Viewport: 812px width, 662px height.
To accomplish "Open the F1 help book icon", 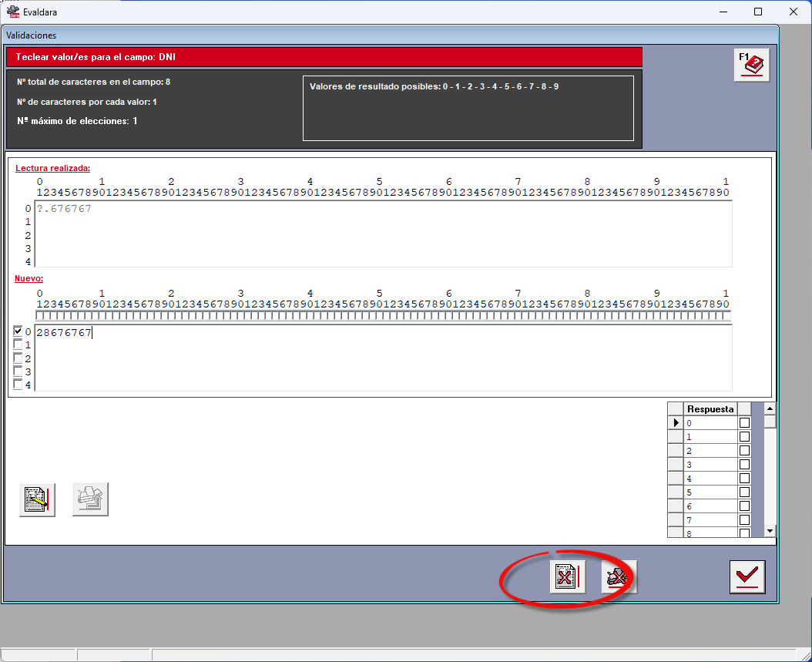I will pyautogui.click(x=751, y=66).
